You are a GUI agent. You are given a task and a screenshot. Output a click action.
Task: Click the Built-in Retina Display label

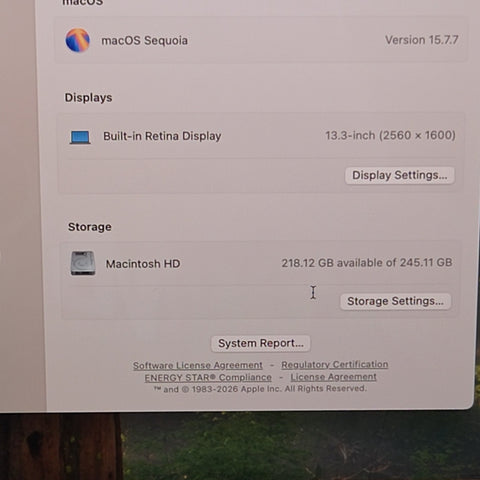162,136
